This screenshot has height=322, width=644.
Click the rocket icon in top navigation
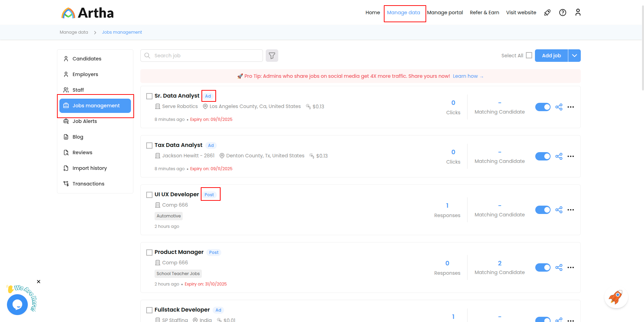(x=547, y=13)
